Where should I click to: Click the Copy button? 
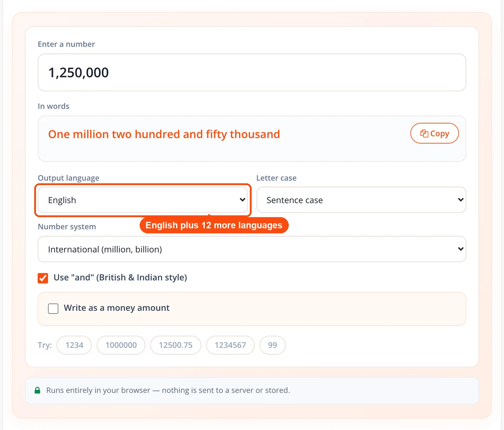tap(435, 133)
